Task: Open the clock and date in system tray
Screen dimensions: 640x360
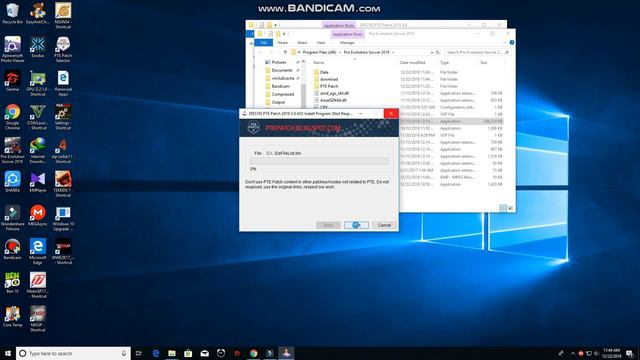Action: (611, 353)
